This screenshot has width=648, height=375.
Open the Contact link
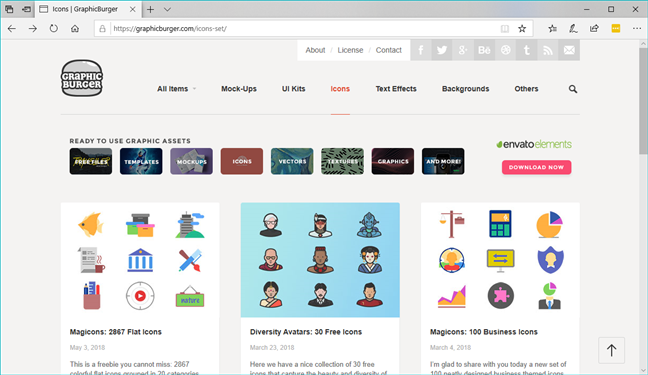pos(388,50)
